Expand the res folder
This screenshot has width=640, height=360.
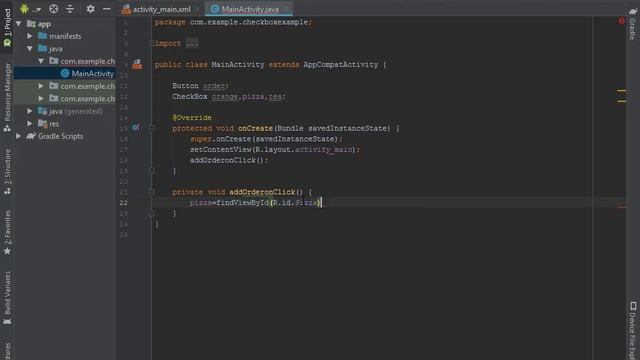30,123
